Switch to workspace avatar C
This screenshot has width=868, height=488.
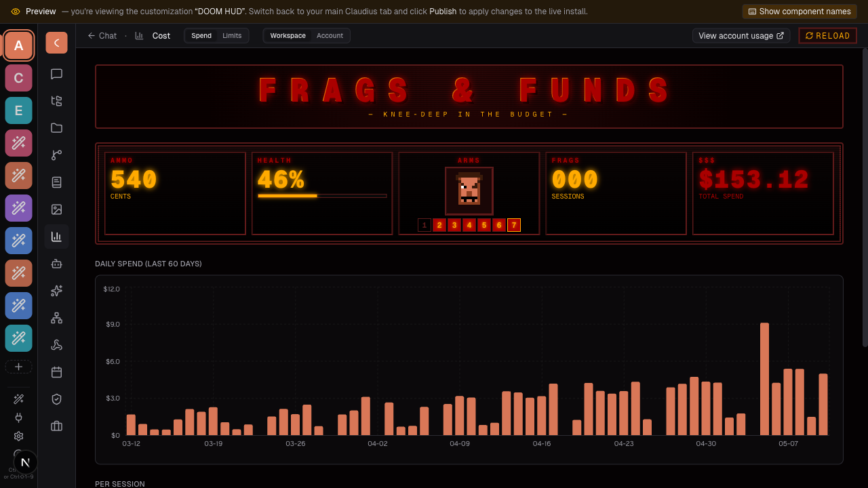(18, 78)
